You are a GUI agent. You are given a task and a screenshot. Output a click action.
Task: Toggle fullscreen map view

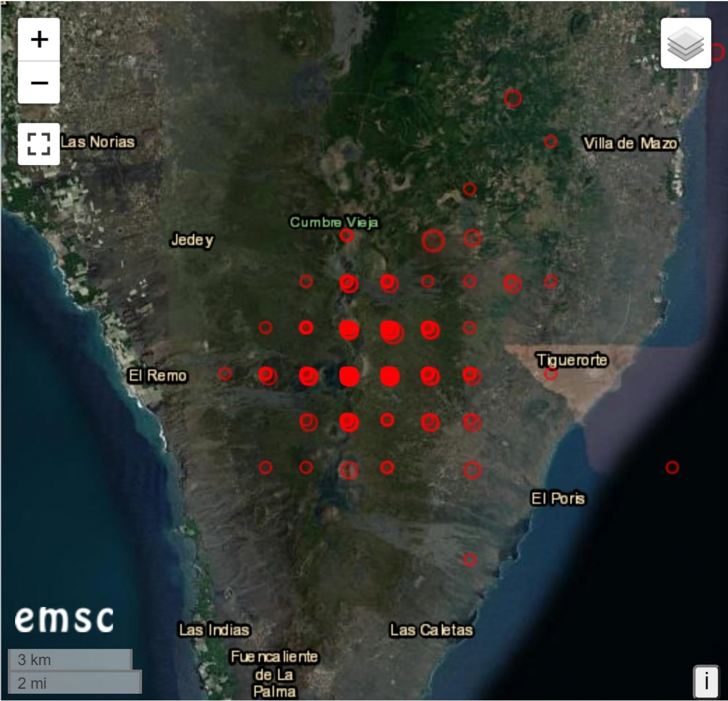coord(39,144)
